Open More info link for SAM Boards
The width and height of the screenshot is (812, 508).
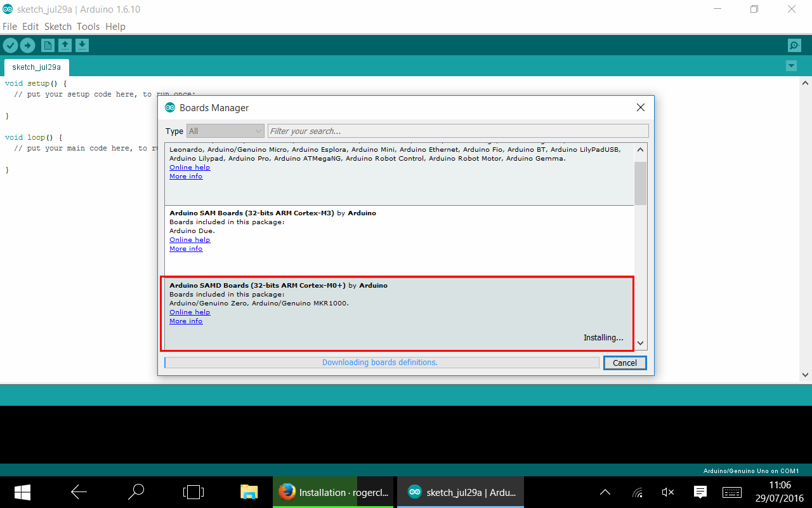pos(186,249)
